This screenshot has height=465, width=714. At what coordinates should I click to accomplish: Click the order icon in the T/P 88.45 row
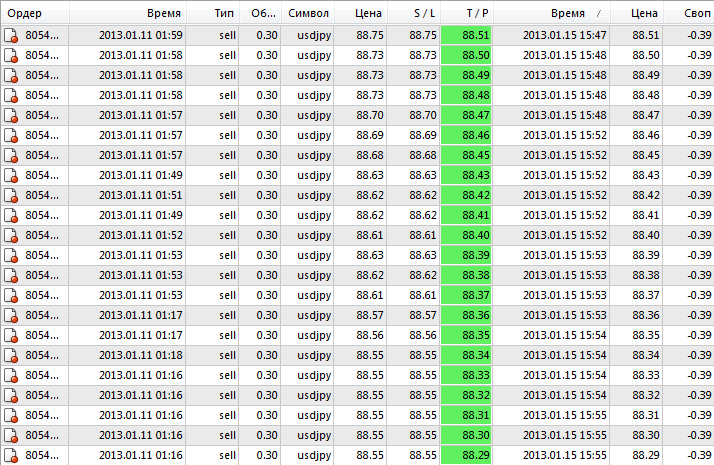tap(11, 156)
